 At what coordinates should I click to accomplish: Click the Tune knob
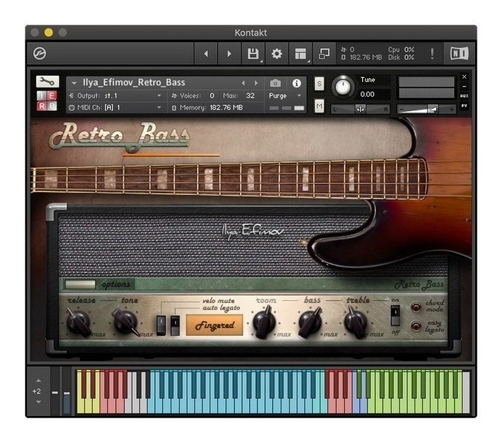click(x=343, y=87)
